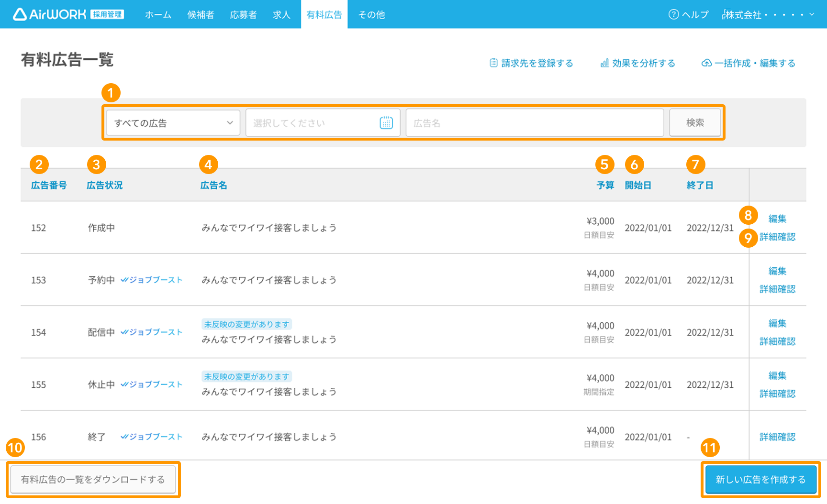The height and width of the screenshot is (504, 827).
Task: Click 編集 for ad 152
Action: click(777, 219)
